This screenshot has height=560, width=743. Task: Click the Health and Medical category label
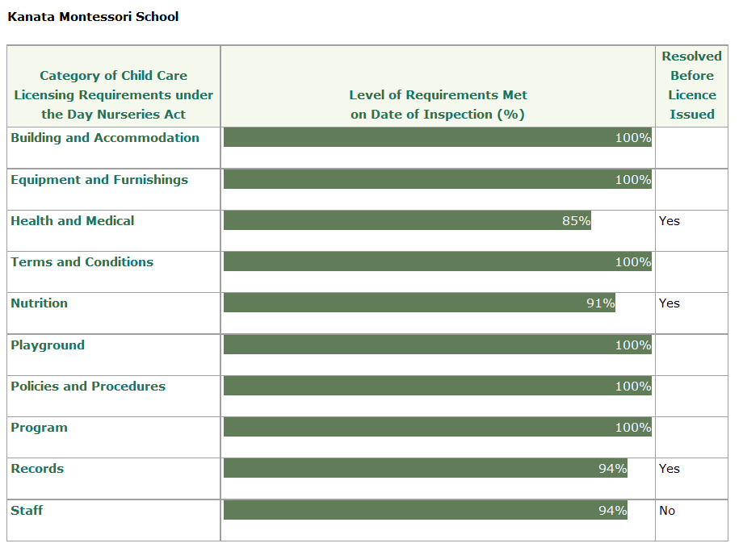coord(73,221)
